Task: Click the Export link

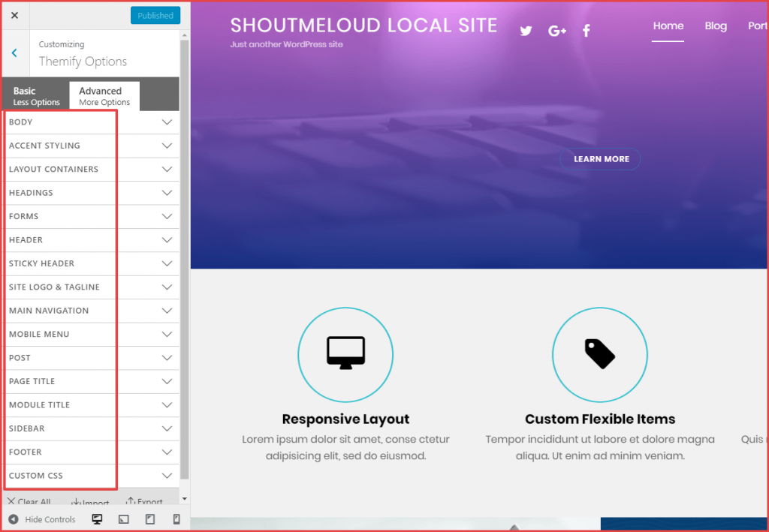Action: 144,501
